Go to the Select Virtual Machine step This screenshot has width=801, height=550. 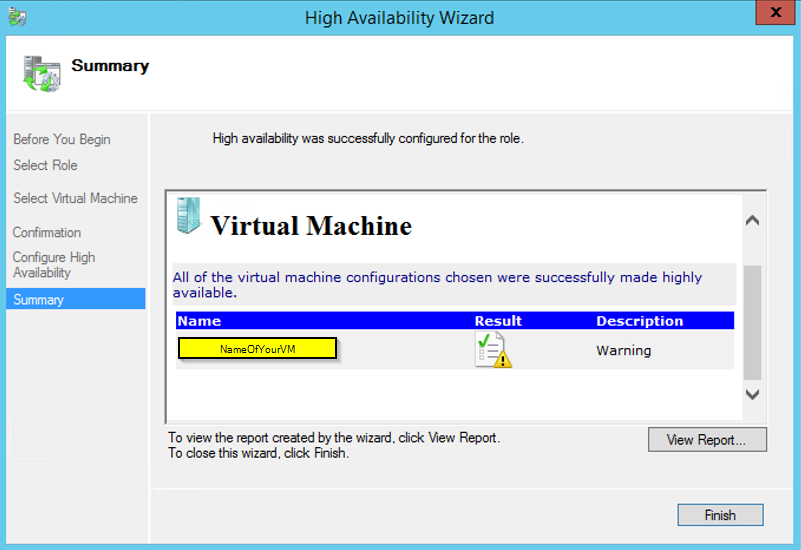pyautogui.click(x=75, y=198)
